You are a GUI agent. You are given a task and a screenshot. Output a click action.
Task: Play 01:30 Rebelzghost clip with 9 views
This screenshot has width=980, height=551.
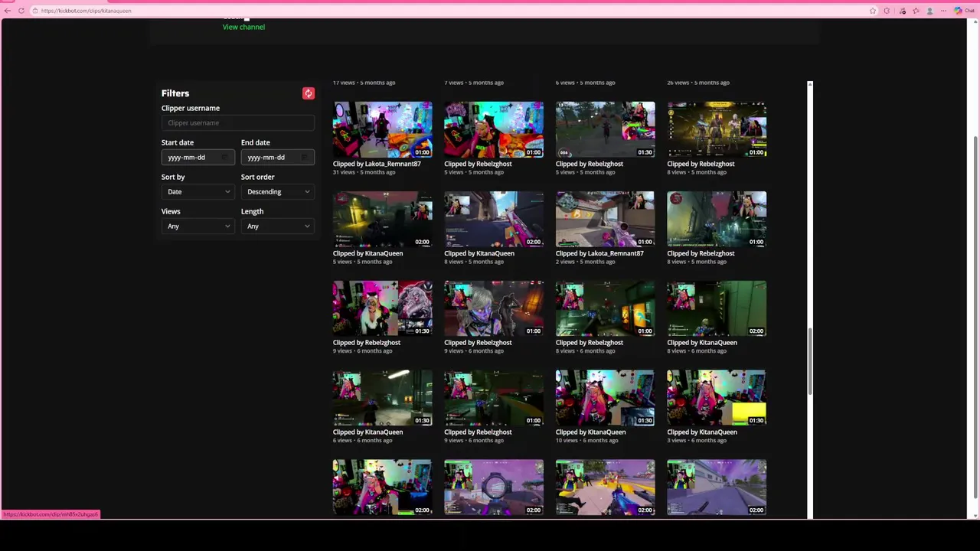pyautogui.click(x=382, y=308)
